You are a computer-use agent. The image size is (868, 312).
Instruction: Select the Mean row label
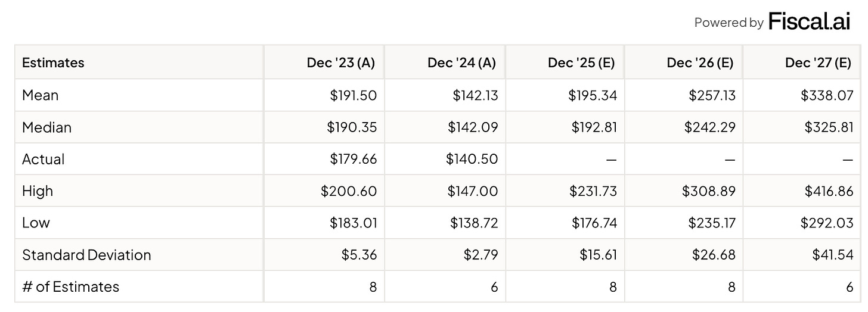coord(40,95)
